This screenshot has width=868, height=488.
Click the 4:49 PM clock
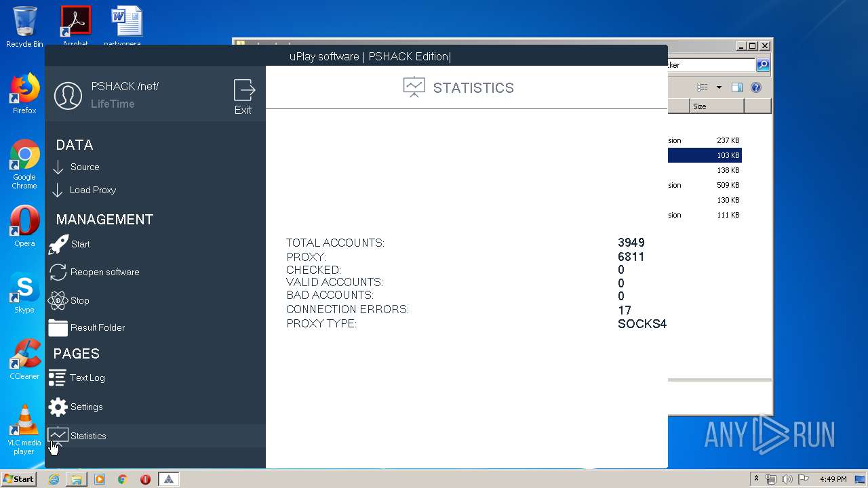(833, 479)
